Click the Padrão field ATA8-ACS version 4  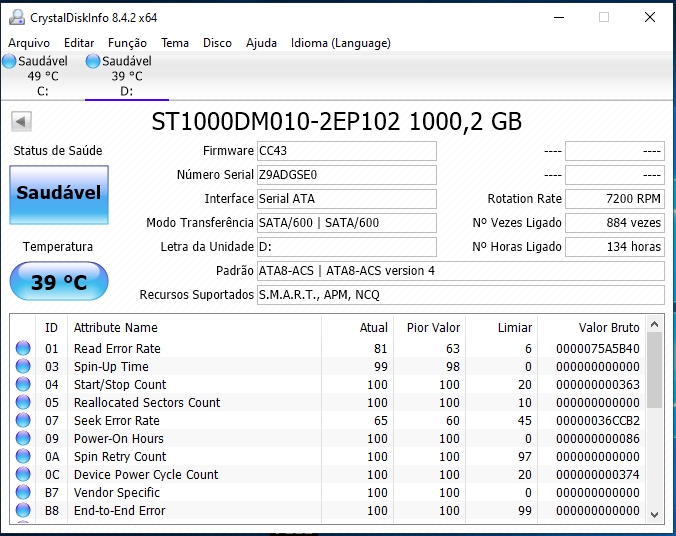point(461,271)
